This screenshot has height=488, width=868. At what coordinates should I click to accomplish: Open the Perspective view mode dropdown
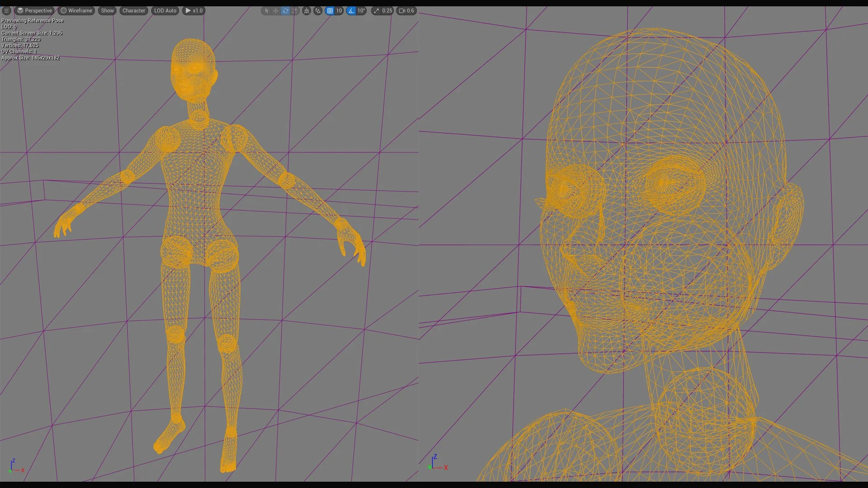coord(34,10)
